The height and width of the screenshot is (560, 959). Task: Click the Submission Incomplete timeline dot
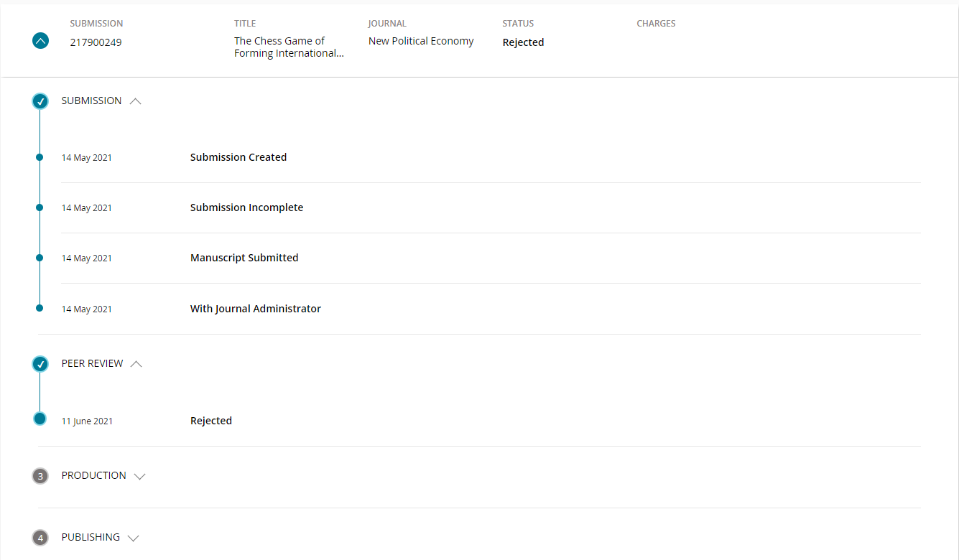click(40, 207)
